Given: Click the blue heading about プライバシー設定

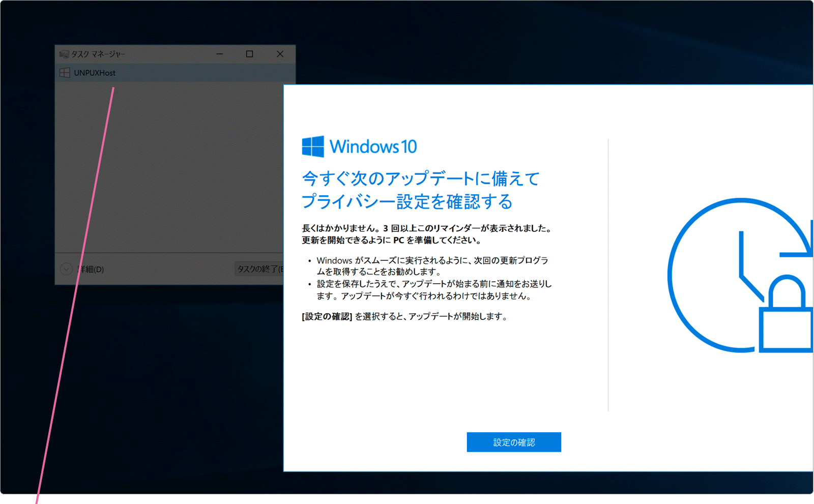Looking at the screenshot, I should tap(420, 190).
